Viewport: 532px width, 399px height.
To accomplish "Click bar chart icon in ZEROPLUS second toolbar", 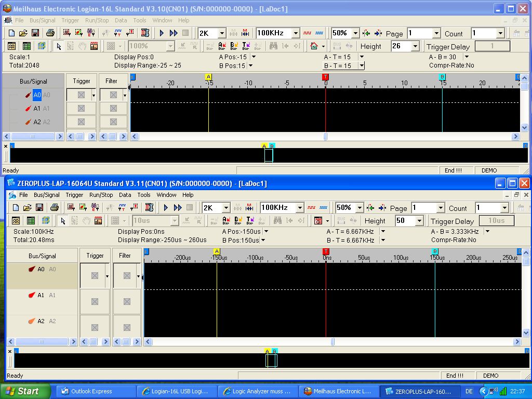I will pyautogui.click(x=98, y=221).
